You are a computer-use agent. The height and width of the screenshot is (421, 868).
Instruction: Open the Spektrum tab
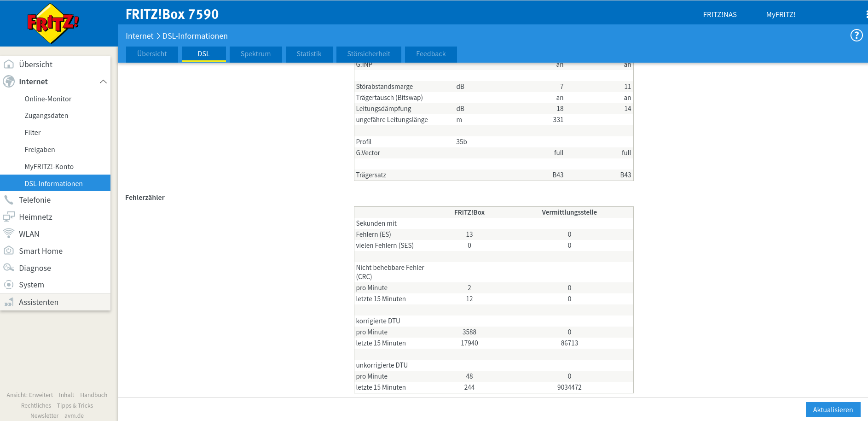[x=255, y=54]
